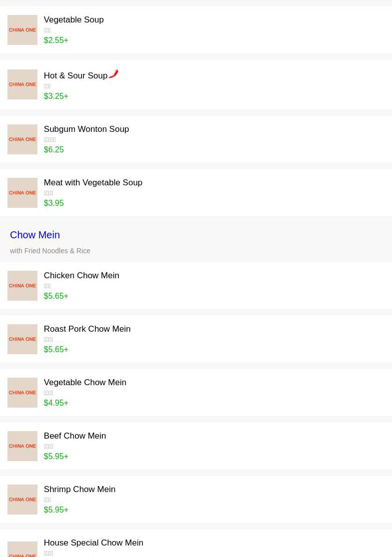Click the Chicken Chow Mein thumbnail image
This screenshot has width=392, height=557.
click(22, 286)
